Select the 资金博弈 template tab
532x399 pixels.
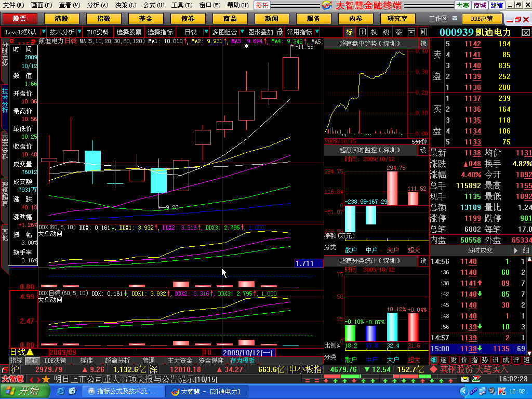tap(211, 361)
